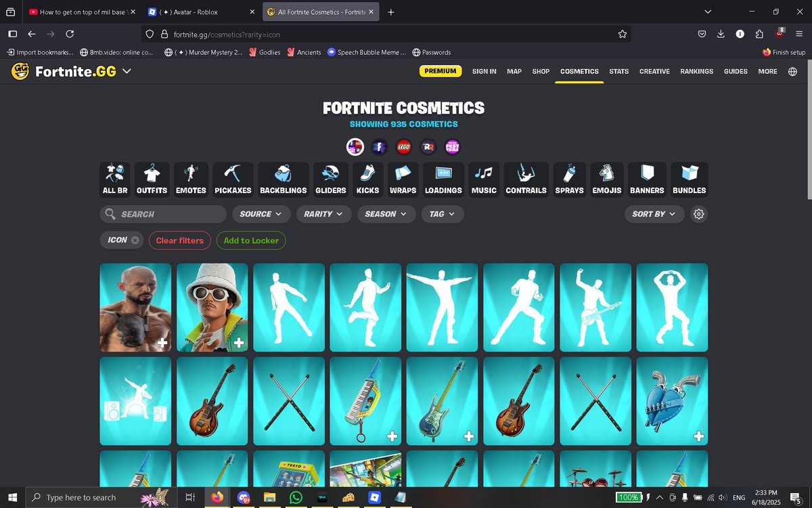Screen dimensions: 812x508
Task: Click the green Add to Locker button
Action: (x=251, y=240)
